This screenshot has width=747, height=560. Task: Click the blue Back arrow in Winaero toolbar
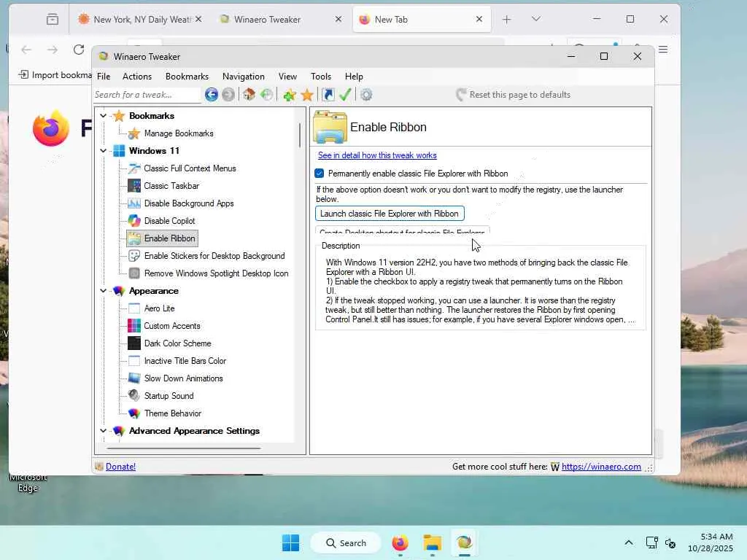point(212,95)
